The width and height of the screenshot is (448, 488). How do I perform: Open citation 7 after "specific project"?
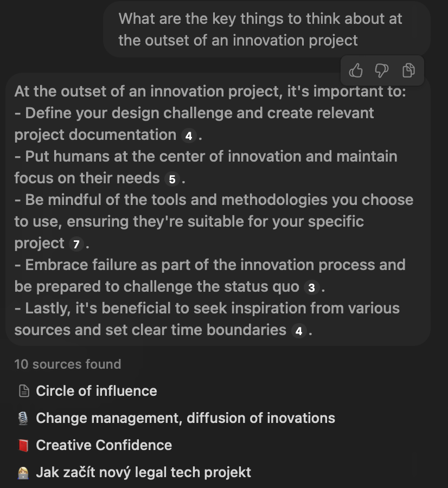click(76, 244)
